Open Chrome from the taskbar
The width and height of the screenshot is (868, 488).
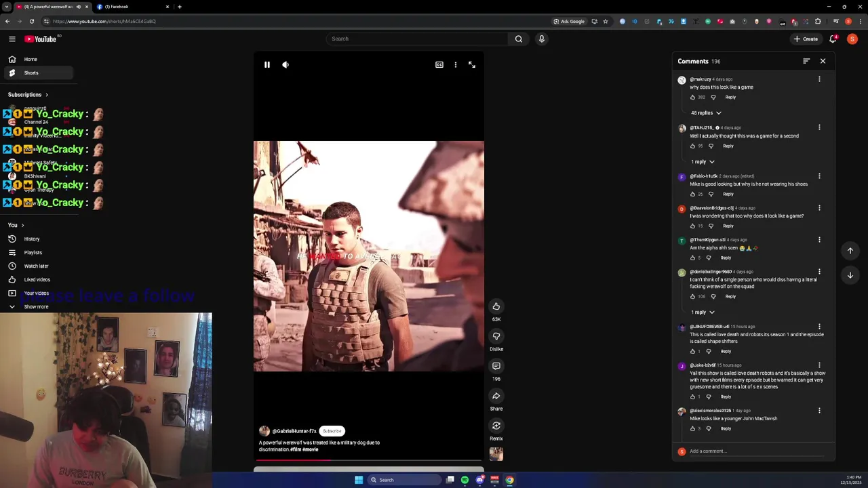click(509, 480)
